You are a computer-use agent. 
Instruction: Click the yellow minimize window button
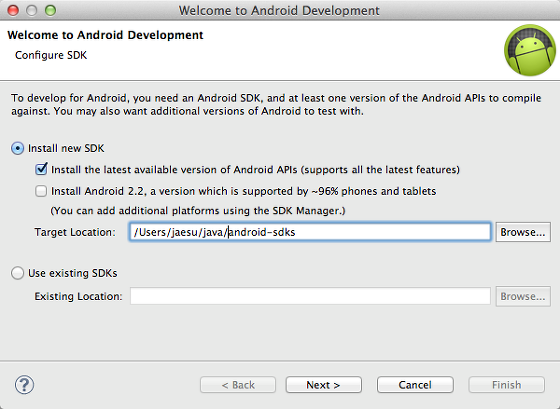tap(32, 10)
